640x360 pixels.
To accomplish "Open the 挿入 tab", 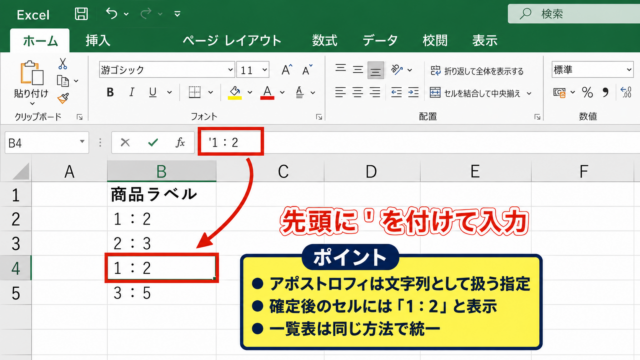I will point(98,40).
